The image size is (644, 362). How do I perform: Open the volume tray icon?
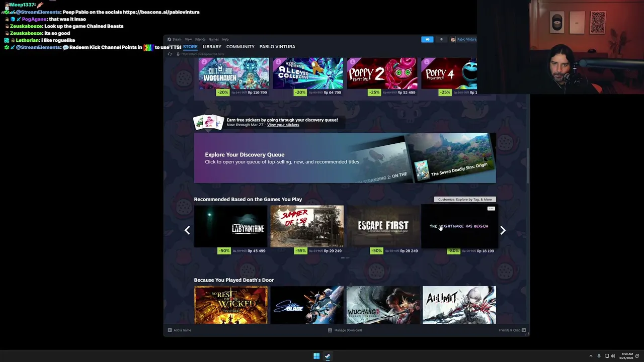click(613, 356)
